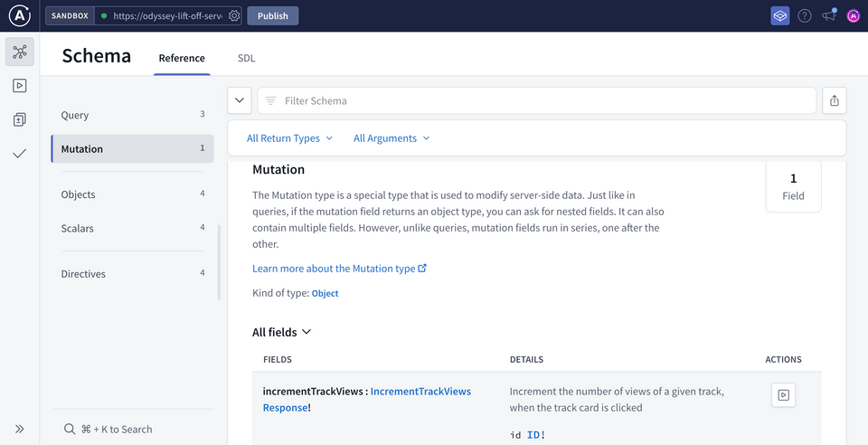Screen dimensions: 868x445
Task: Select Objects in the schema list
Action: click(132, 194)
